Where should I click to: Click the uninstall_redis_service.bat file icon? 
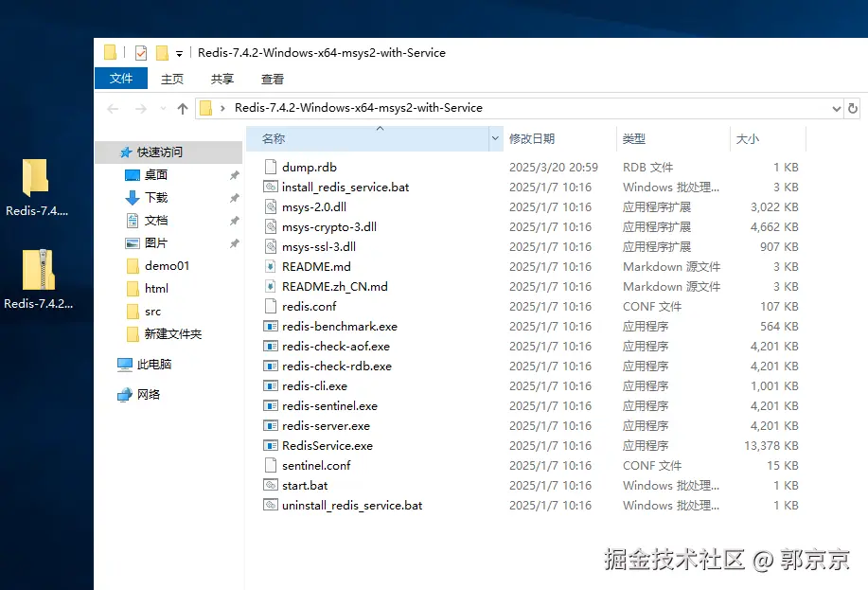tap(270, 505)
